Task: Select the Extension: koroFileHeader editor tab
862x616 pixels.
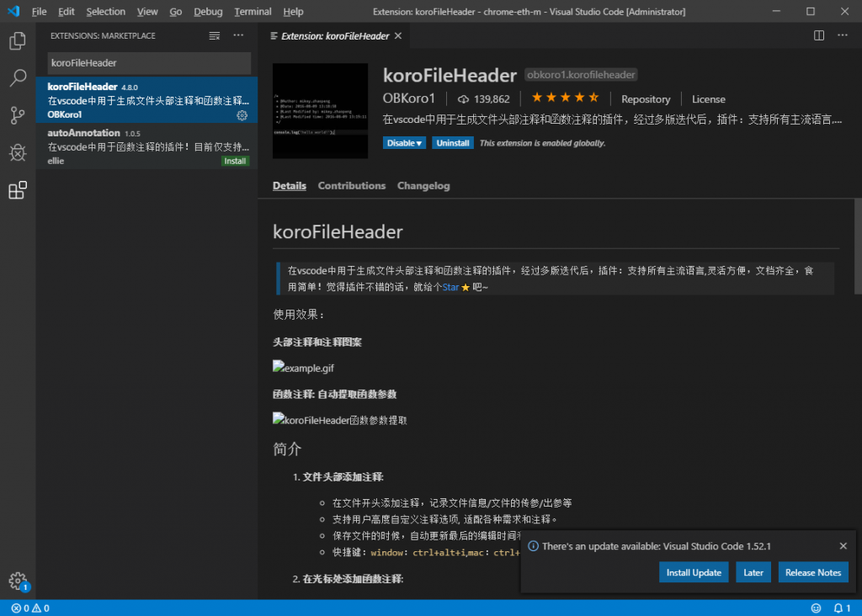Action: point(335,35)
